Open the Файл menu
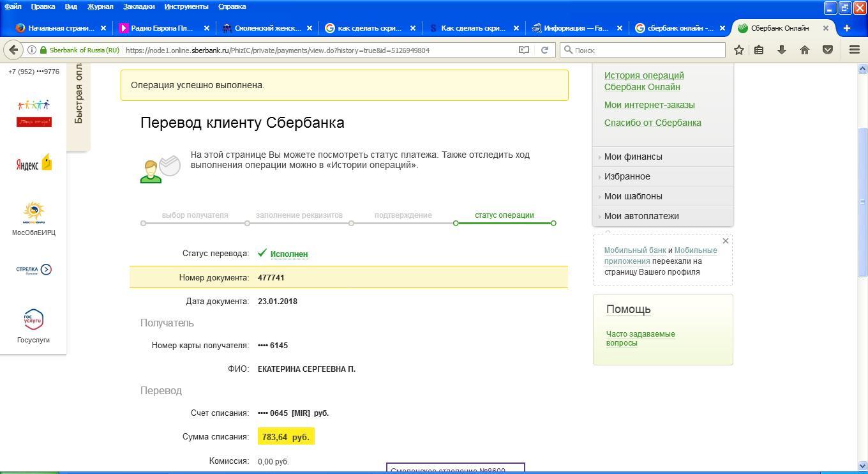The width and height of the screenshot is (868, 474). click(x=13, y=6)
